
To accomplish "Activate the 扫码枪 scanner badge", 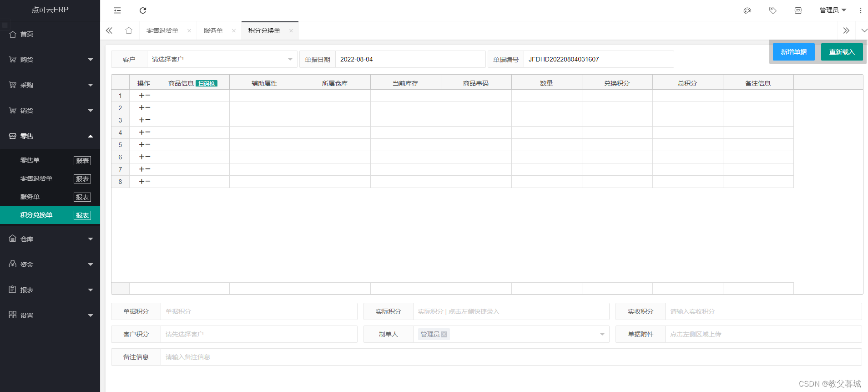I will [207, 83].
